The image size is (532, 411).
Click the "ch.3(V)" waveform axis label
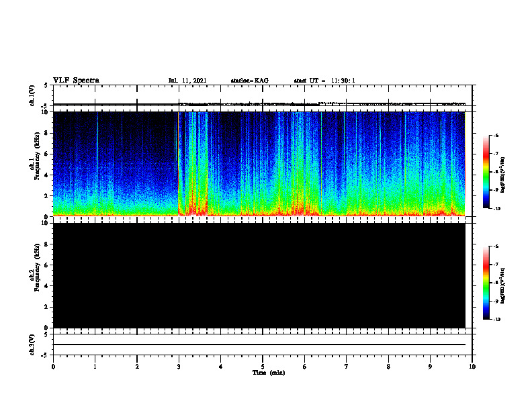tap(32, 345)
